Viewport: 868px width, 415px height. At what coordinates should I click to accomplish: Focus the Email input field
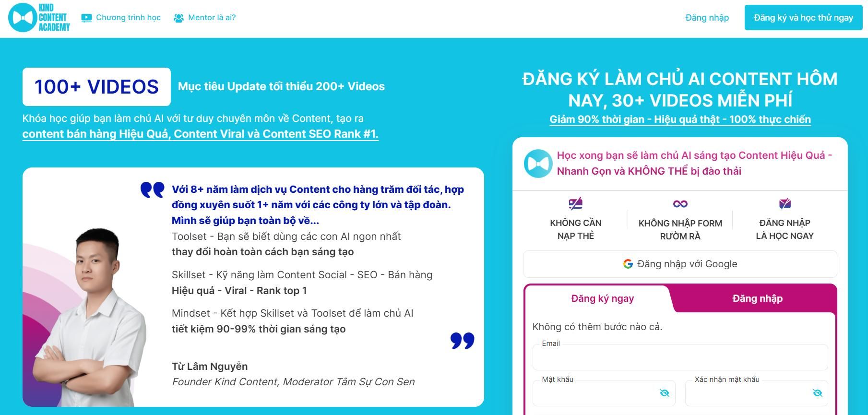point(680,357)
